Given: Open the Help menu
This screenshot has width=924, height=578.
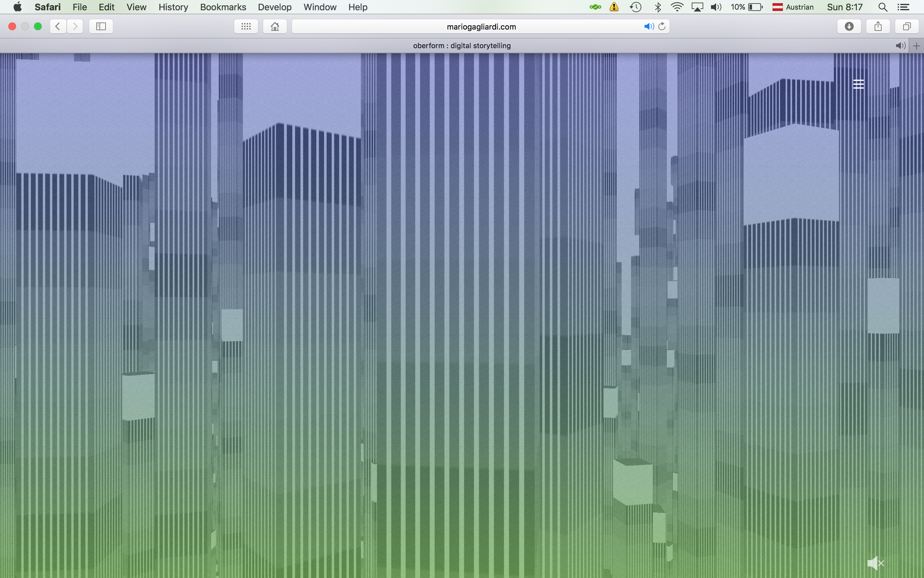Looking at the screenshot, I should tap(358, 7).
